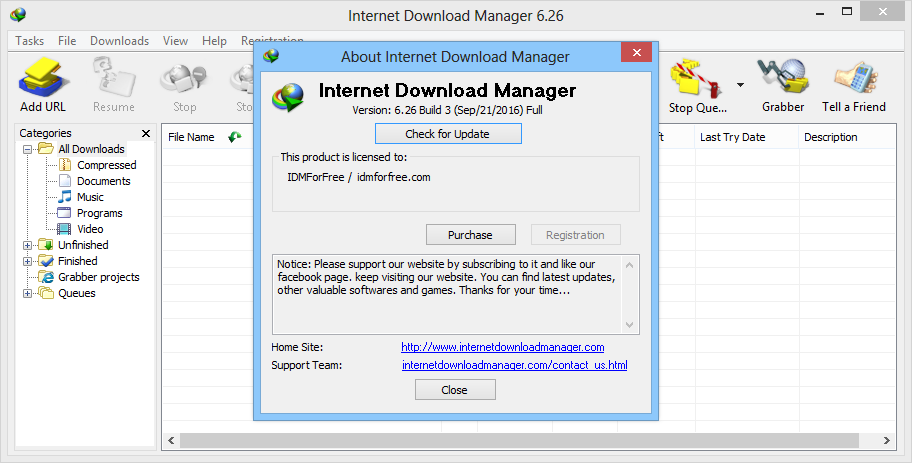Click the main list horizontal scrollbar thumb
The image size is (912, 463).
point(519,441)
